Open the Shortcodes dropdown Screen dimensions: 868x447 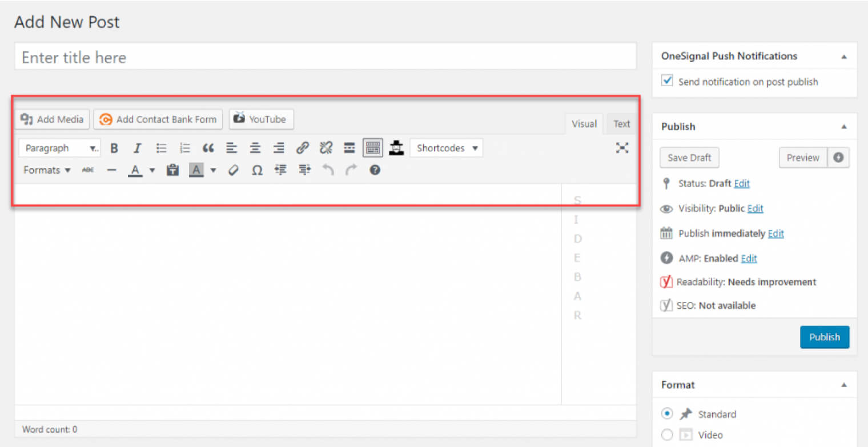click(x=446, y=148)
